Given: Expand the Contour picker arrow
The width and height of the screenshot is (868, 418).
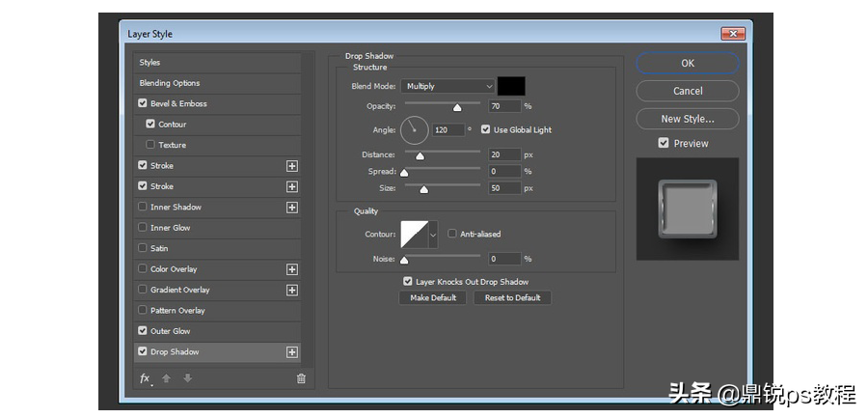Looking at the screenshot, I should click(x=433, y=235).
